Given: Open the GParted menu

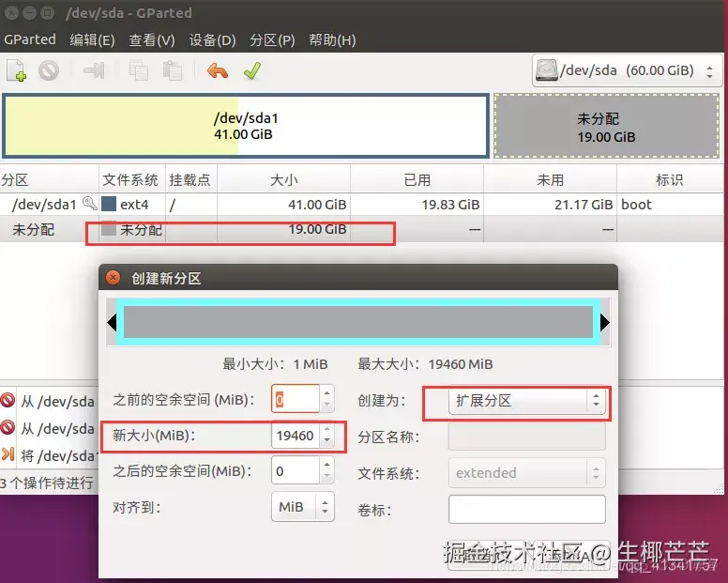Looking at the screenshot, I should [x=30, y=39].
